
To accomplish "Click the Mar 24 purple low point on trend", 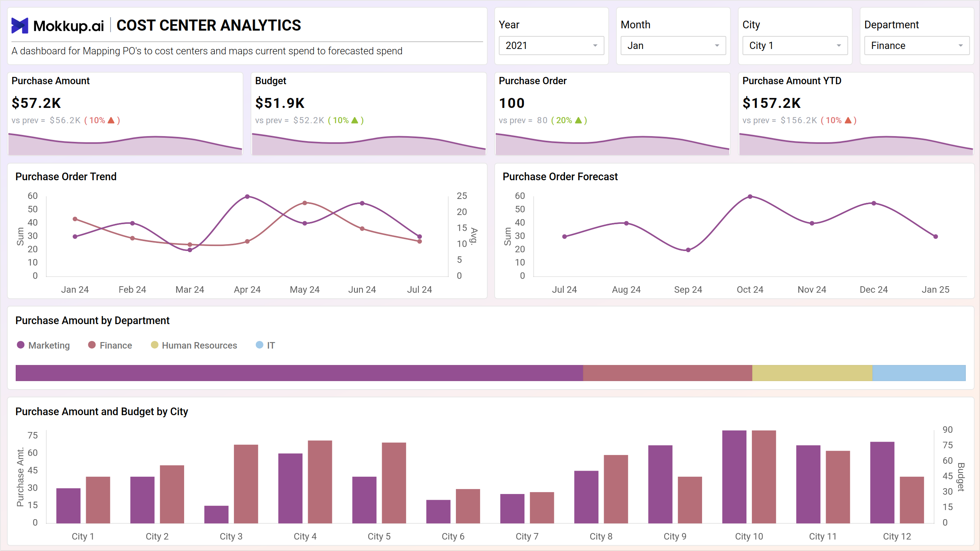I will (x=190, y=250).
